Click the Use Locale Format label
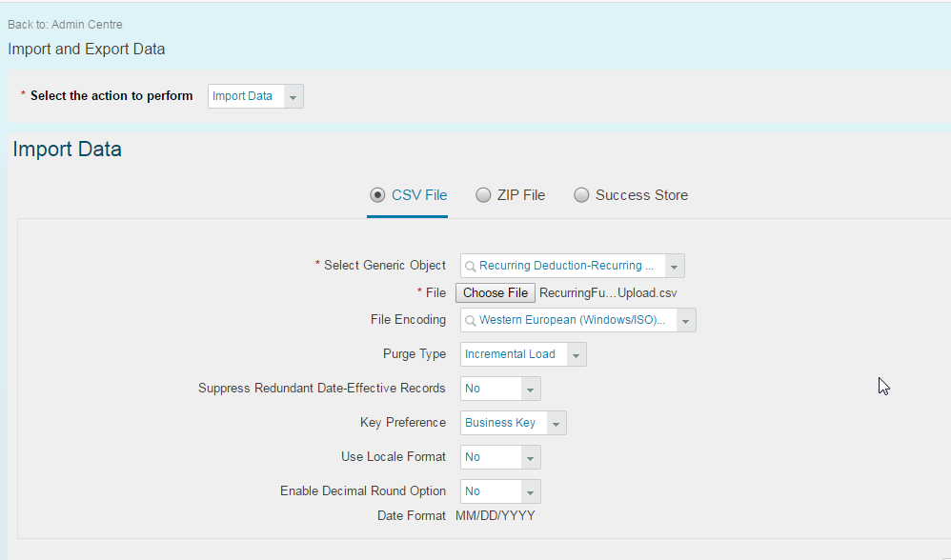Viewport: 951px width, 560px height. point(393,456)
